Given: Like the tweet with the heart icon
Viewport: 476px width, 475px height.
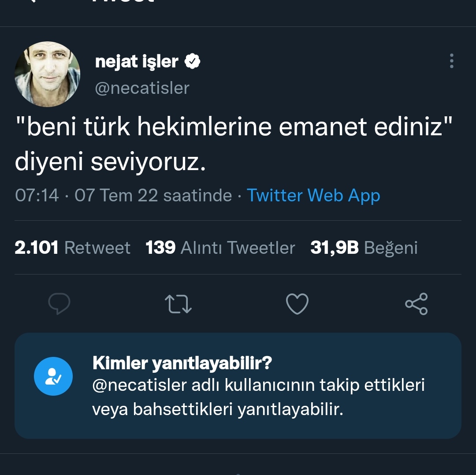Looking at the screenshot, I should [297, 304].
